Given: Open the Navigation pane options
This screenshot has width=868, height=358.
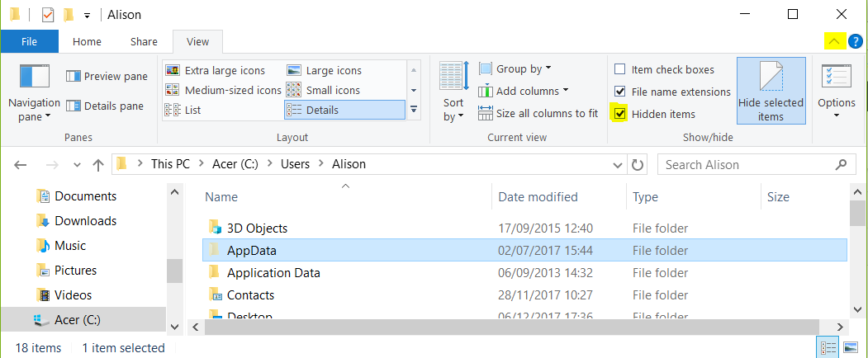Looking at the screenshot, I should (34, 93).
